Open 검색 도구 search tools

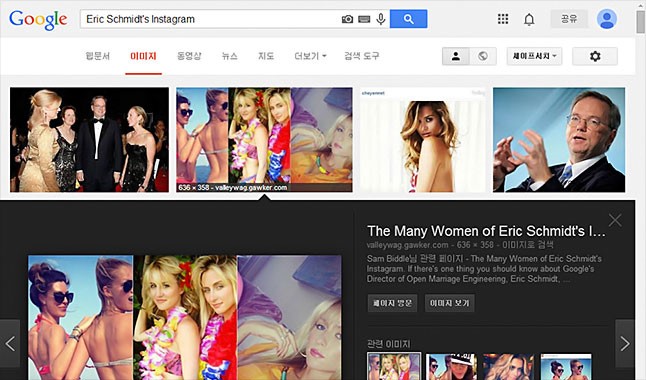362,56
